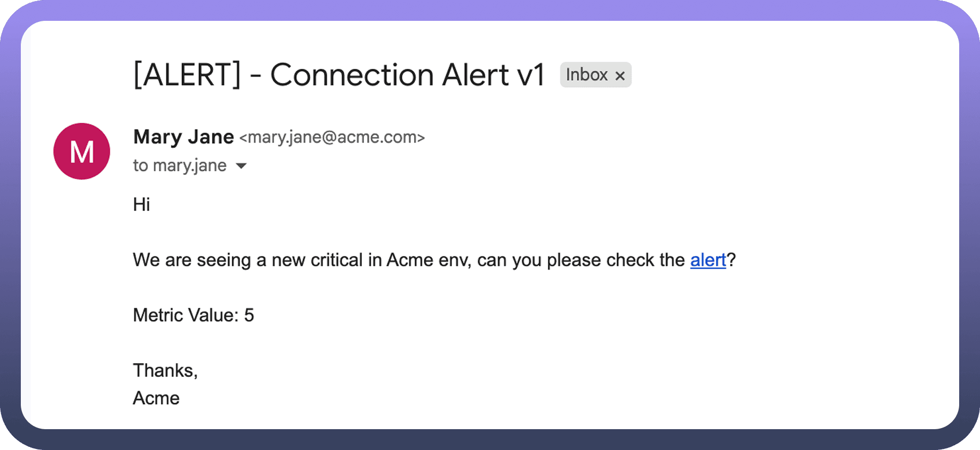The width and height of the screenshot is (980, 450).
Task: Click the "[ALERT]" tag in the subject
Action: click(187, 75)
